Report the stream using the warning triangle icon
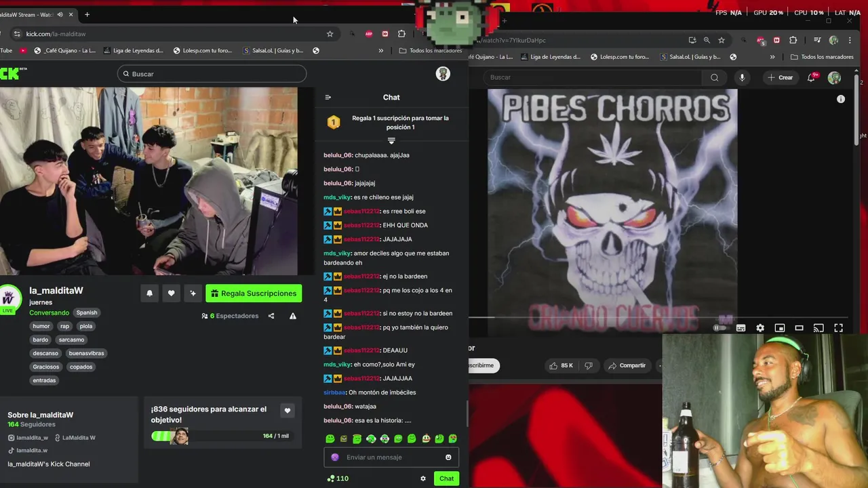 293,316
